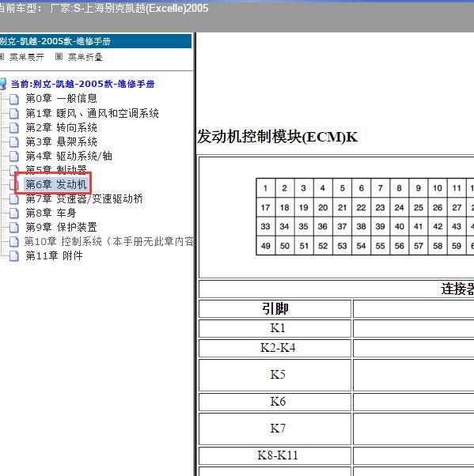Click pin row K2-K4
Viewport: 474px width, 476px height.
(275, 348)
